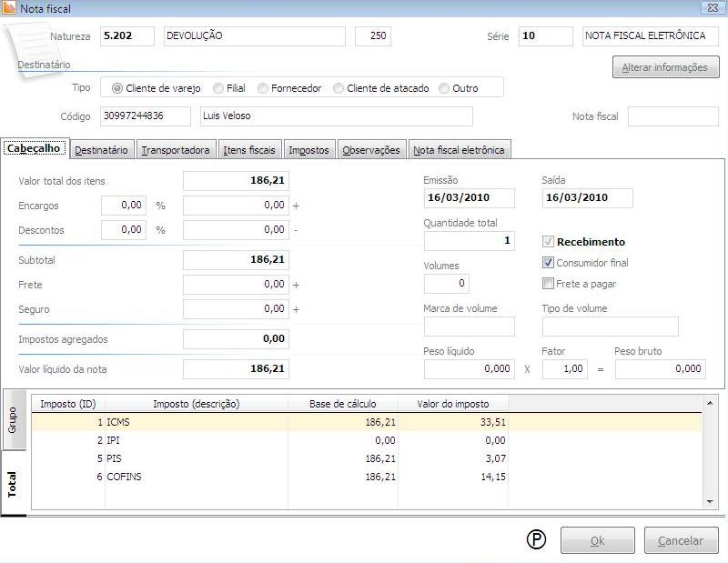Viewport: 728px width, 563px height.
Task: Focus the Encargos percentage field
Action: click(124, 206)
